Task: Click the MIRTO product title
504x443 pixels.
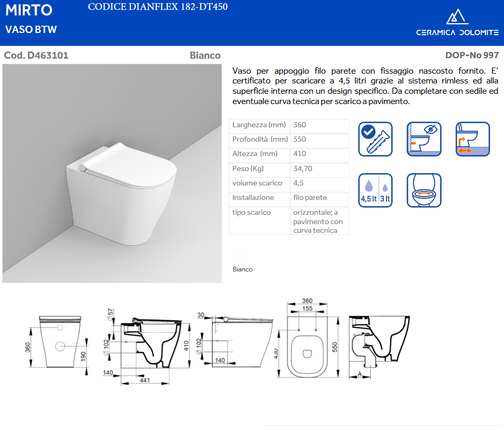Action: (29, 10)
